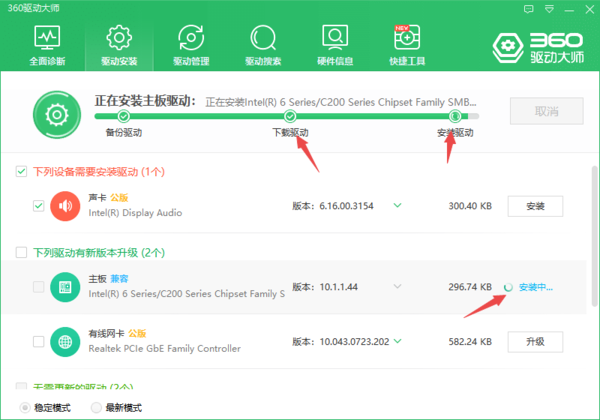Select the 稳定模式 radio button
The image size is (600, 420).
coord(24,408)
